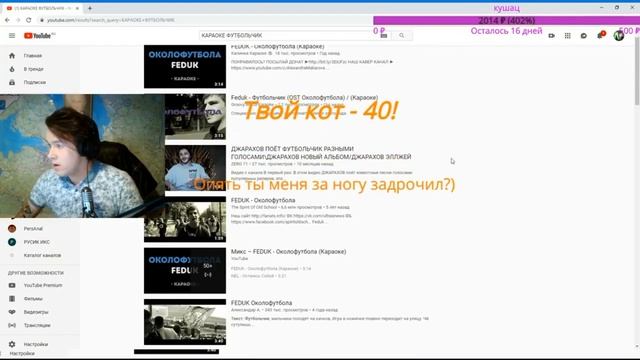Open Главная in the sidebar
Screen dimensions: 640x360
(33, 56)
